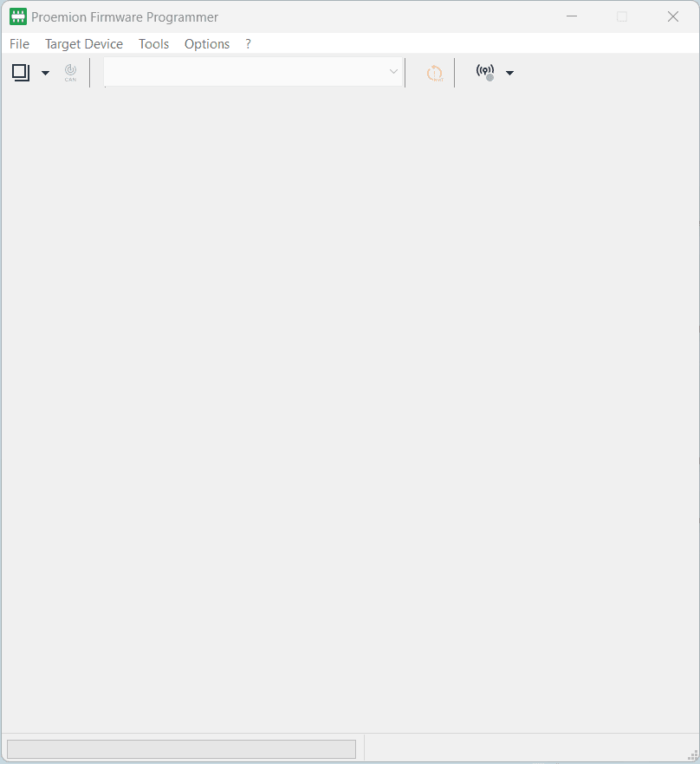Open the File menu

click(19, 44)
